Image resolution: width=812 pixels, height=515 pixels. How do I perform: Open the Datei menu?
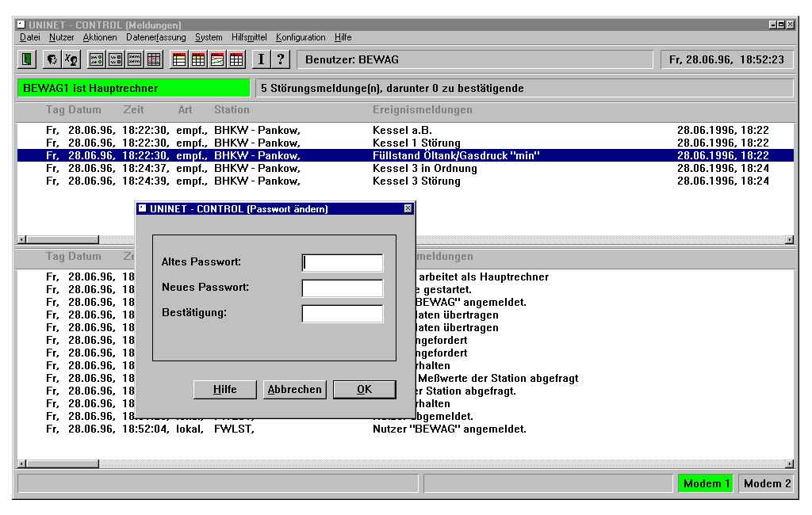[x=30, y=37]
